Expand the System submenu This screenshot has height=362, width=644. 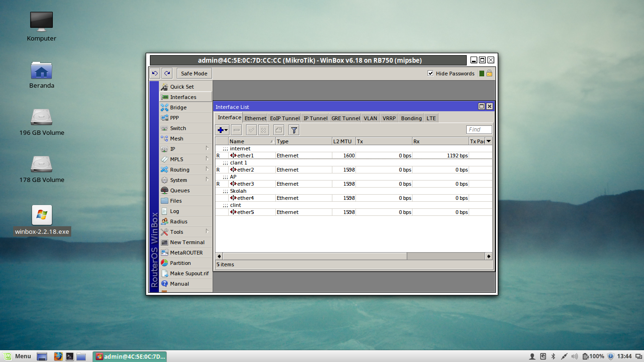[178, 180]
